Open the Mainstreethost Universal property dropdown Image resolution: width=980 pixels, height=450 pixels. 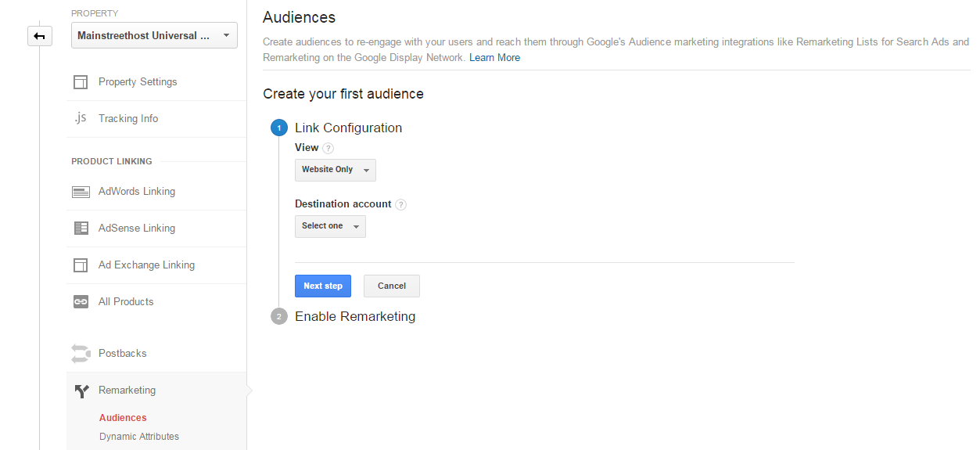[x=154, y=36]
